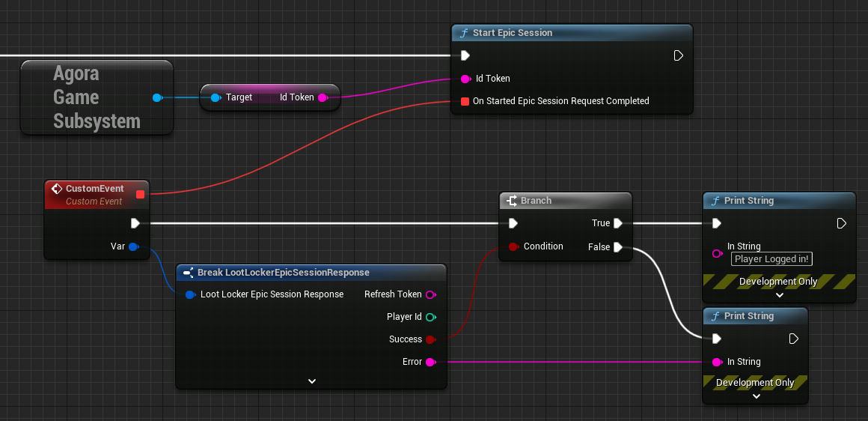This screenshot has width=868, height=421.
Task: Click the Id Token input pin on Start Epic Session
Action: tap(465, 79)
